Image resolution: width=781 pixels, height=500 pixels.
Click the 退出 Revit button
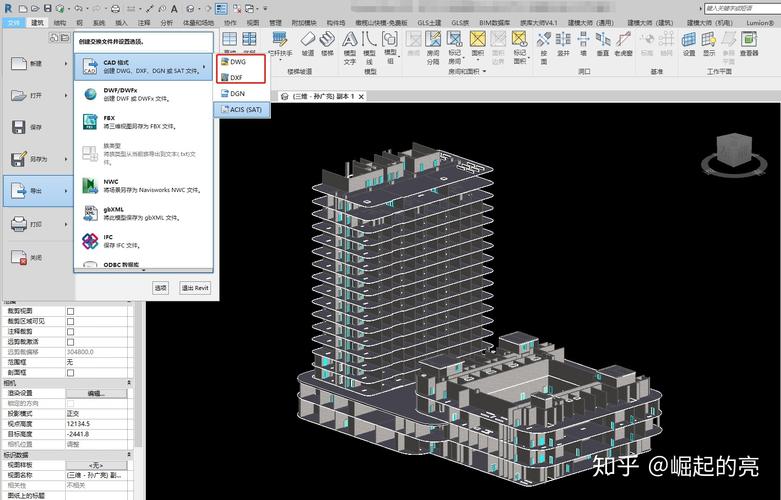click(195, 288)
